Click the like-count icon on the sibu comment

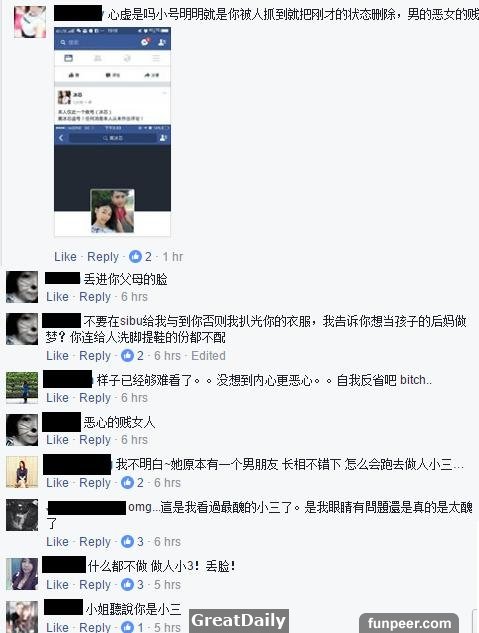[127, 356]
